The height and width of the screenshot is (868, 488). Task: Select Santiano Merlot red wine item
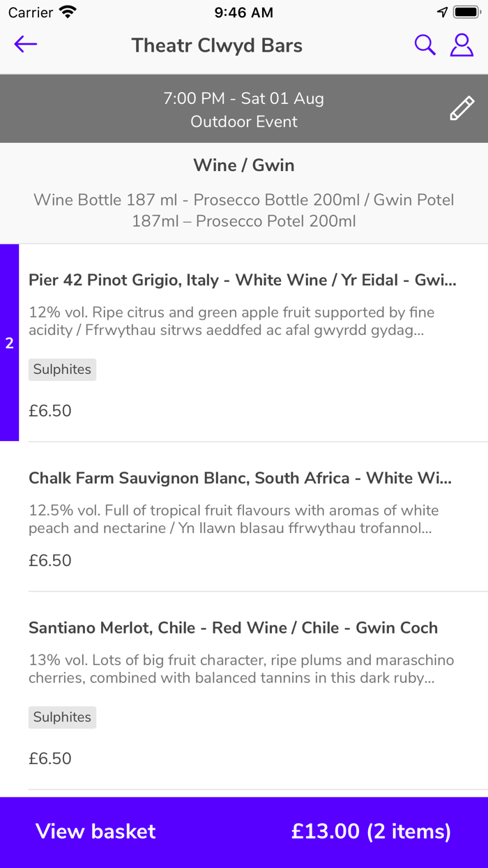coord(233,628)
